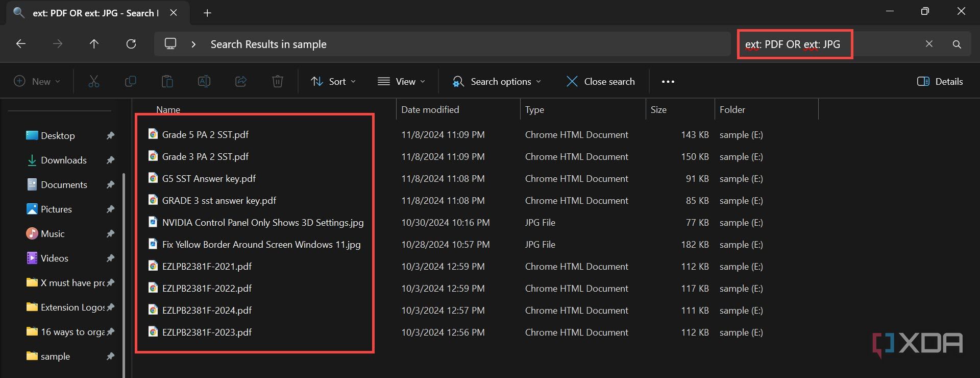The height and width of the screenshot is (378, 980).
Task: Select Fix Yellow Border Around Screen Windows 11.jpg
Action: click(x=261, y=244)
